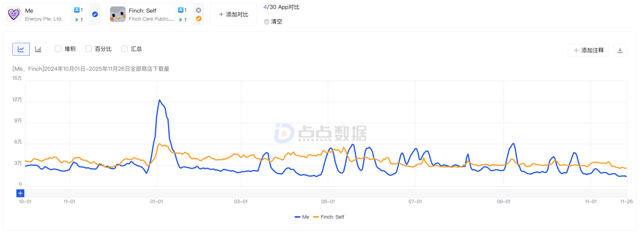Click the Me app heart icon
This screenshot has height=237, width=644.
pos(14,14)
